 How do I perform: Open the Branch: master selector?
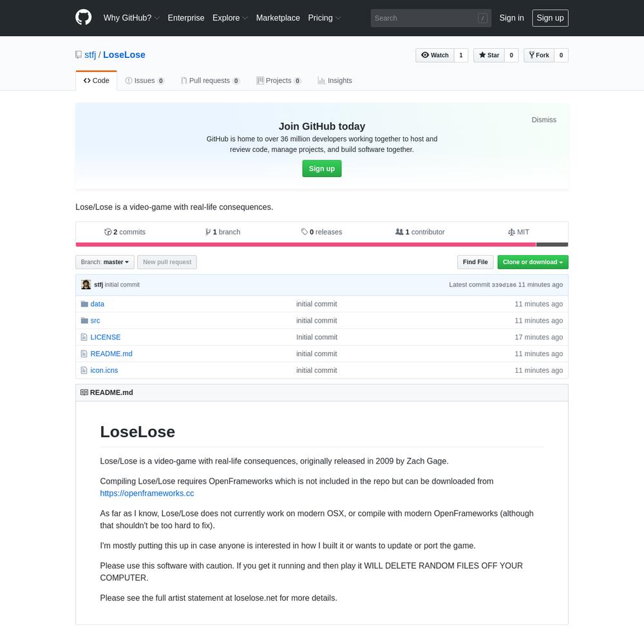[x=105, y=262]
